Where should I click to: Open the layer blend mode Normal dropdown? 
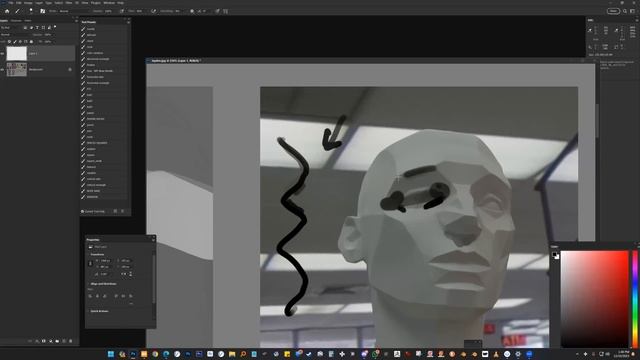pos(14,35)
